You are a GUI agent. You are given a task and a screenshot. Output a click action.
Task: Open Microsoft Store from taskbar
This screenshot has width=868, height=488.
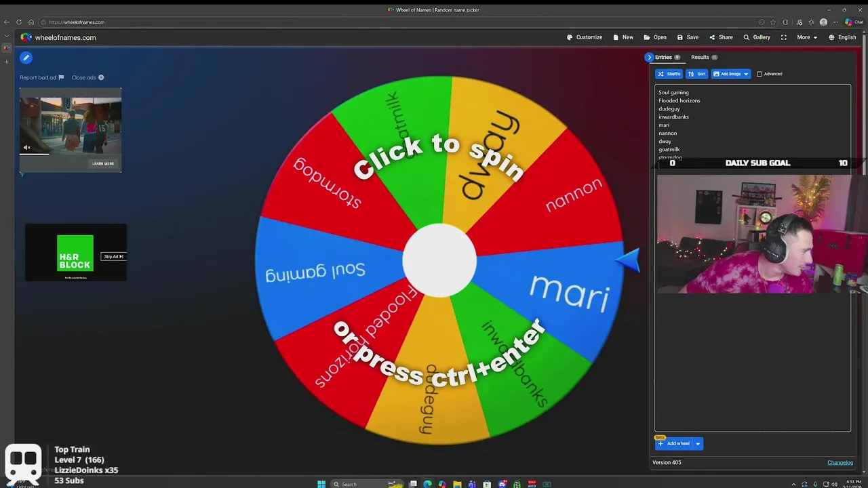tap(487, 484)
